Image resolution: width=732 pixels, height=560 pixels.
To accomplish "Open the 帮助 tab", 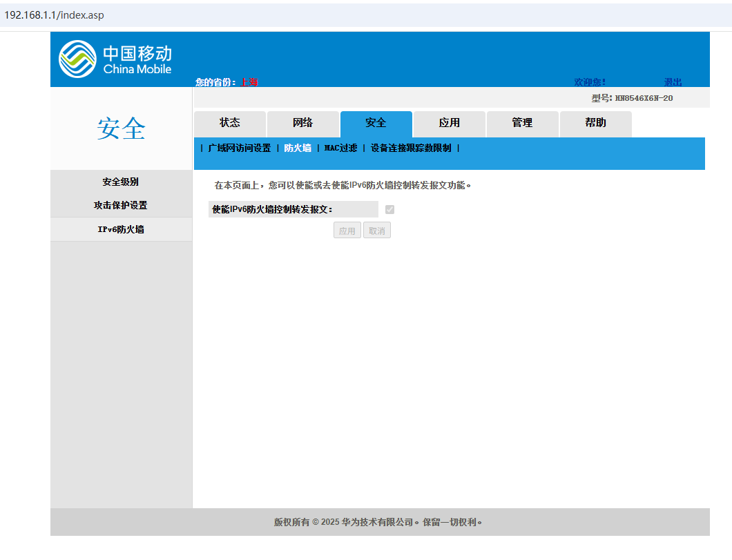I will 596,124.
